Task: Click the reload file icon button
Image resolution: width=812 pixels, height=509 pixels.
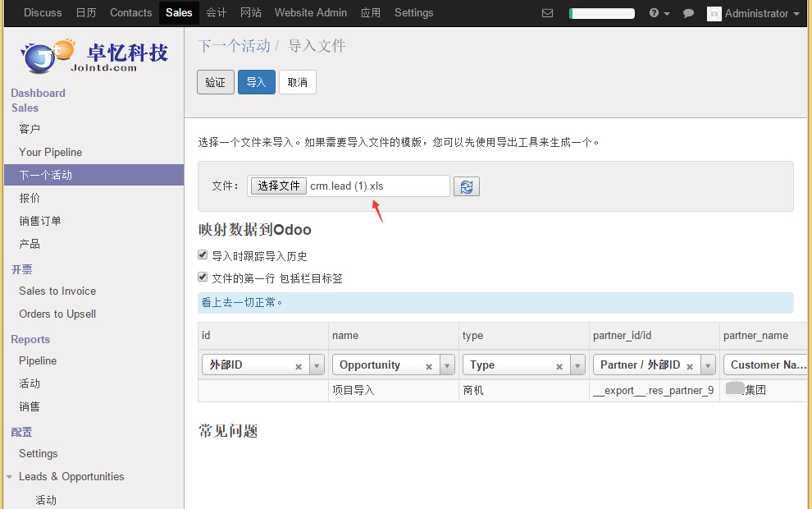Action: [x=467, y=186]
